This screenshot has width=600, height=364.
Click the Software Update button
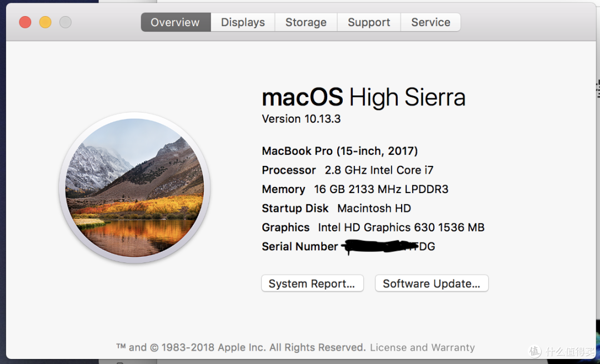pyautogui.click(x=432, y=284)
